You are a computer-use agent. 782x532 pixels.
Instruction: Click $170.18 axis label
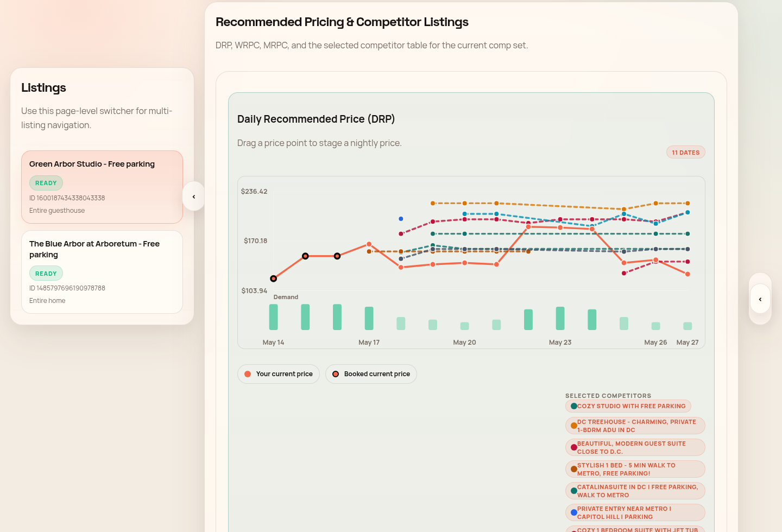pos(255,241)
